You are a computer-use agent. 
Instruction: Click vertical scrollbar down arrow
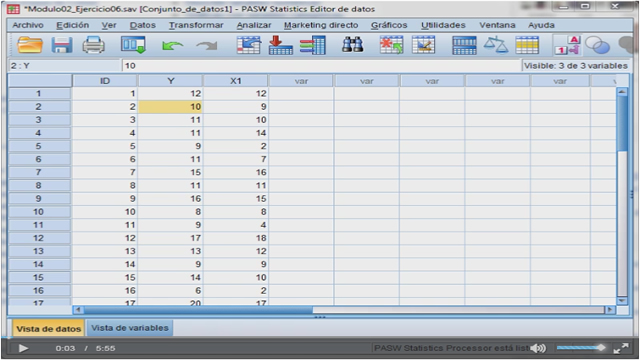click(622, 301)
